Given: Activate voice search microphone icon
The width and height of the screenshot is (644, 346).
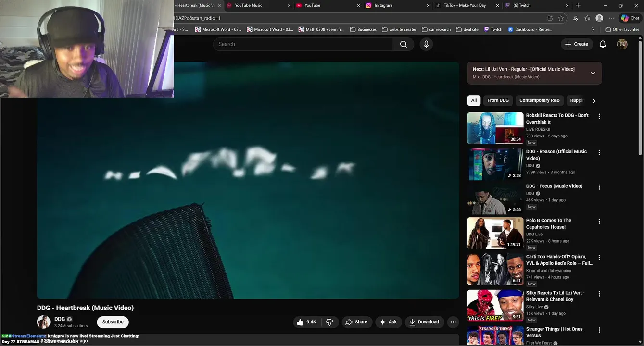Looking at the screenshot, I should point(426,44).
